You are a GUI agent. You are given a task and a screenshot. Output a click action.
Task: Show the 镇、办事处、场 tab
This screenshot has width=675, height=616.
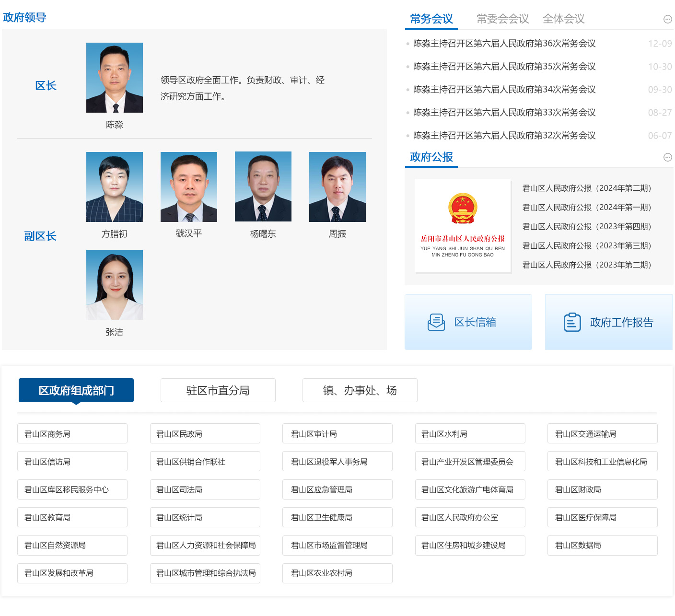tap(360, 390)
